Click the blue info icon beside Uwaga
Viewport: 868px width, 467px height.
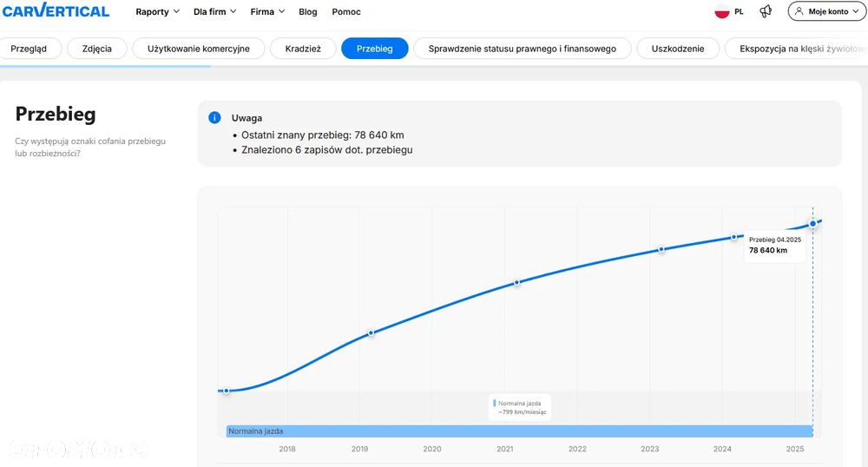tap(214, 117)
